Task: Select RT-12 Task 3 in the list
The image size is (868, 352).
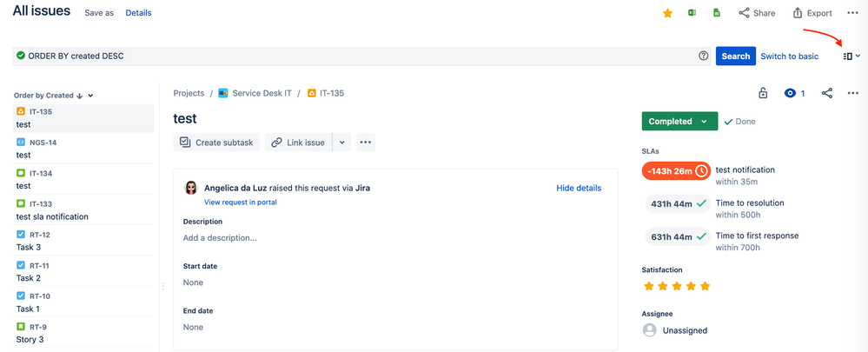Action: click(x=83, y=241)
